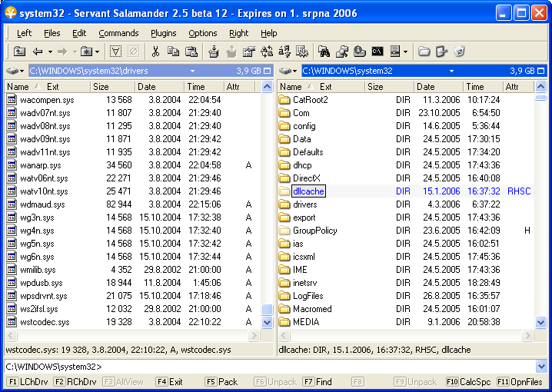
Task: Expand the left path C:\WINDOWS\system32\drivers dropdown
Action: click(x=192, y=71)
